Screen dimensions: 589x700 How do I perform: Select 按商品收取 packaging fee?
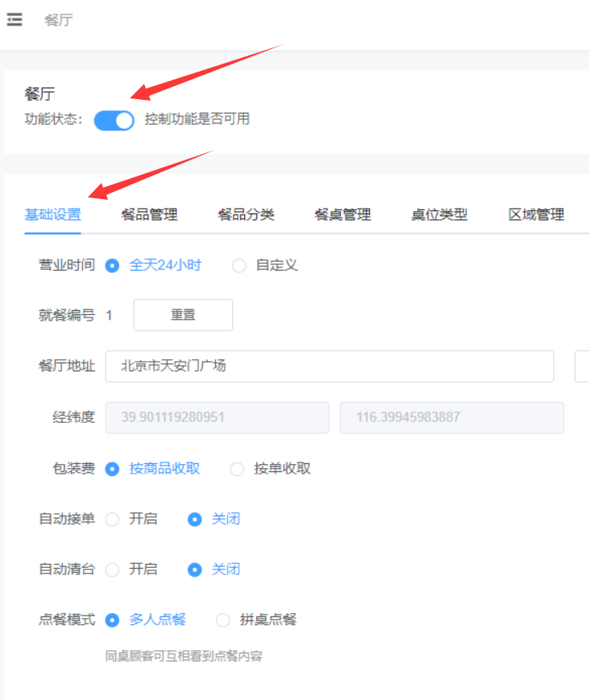[152, 469]
